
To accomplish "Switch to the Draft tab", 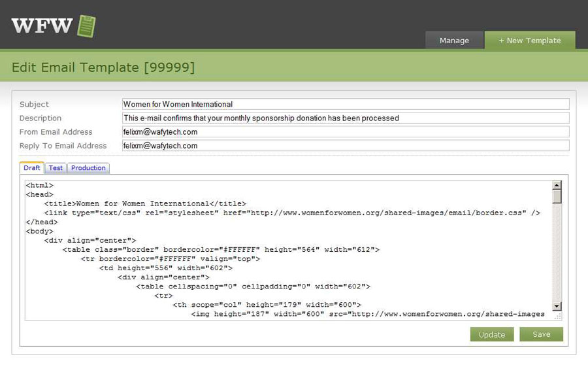I will 32,168.
